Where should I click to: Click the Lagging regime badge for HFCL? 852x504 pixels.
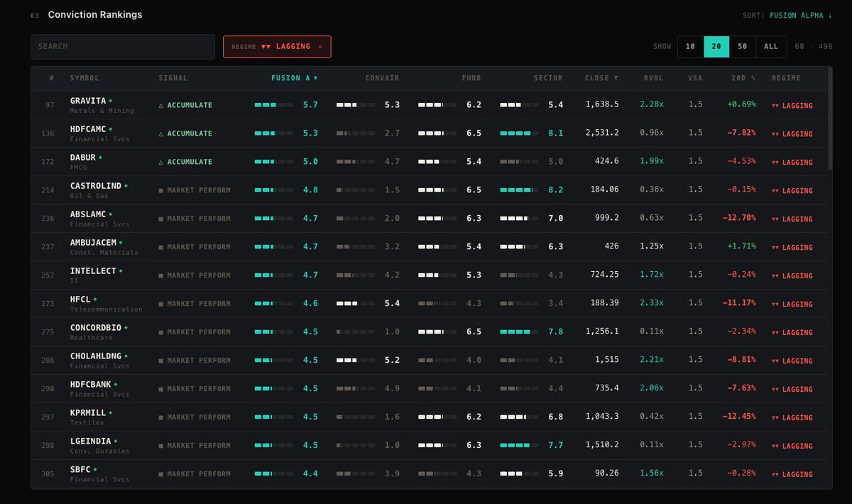[792, 304]
